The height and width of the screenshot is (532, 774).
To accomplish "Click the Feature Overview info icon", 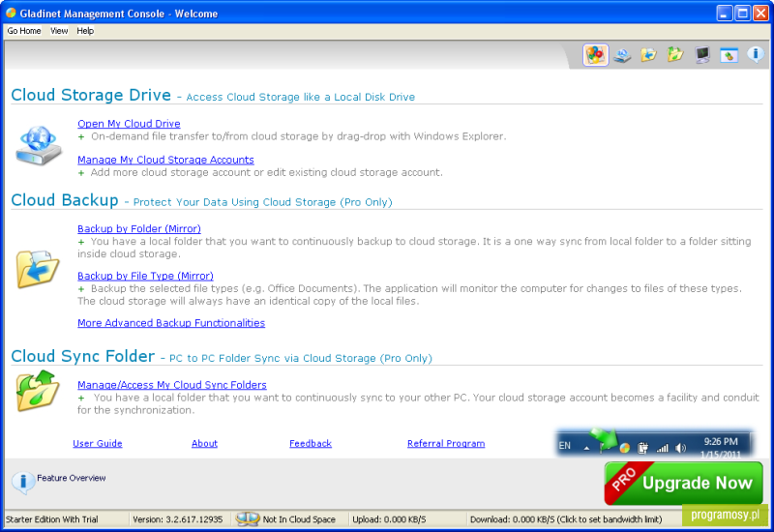I will tap(22, 483).
